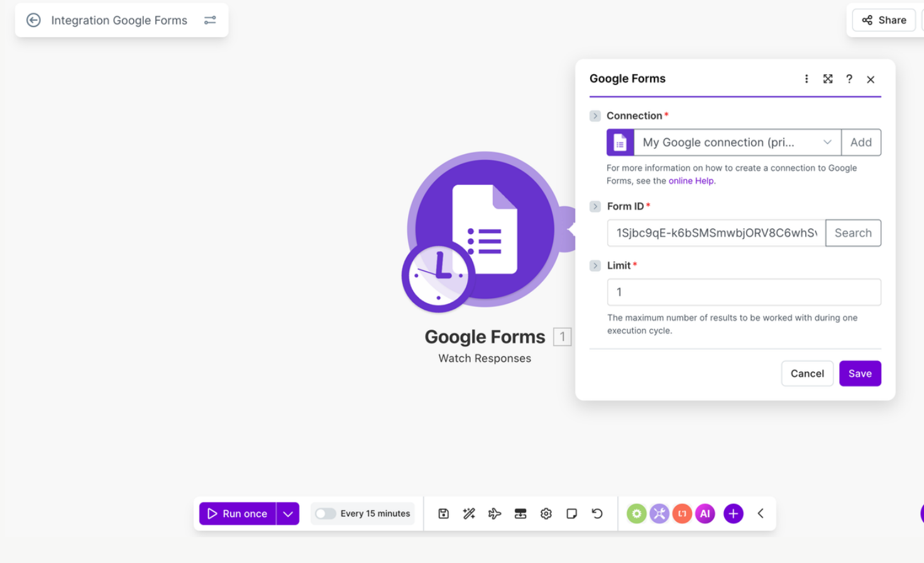Click the clock schedule icon on module
This screenshot has height=563, width=924.
pyautogui.click(x=438, y=276)
